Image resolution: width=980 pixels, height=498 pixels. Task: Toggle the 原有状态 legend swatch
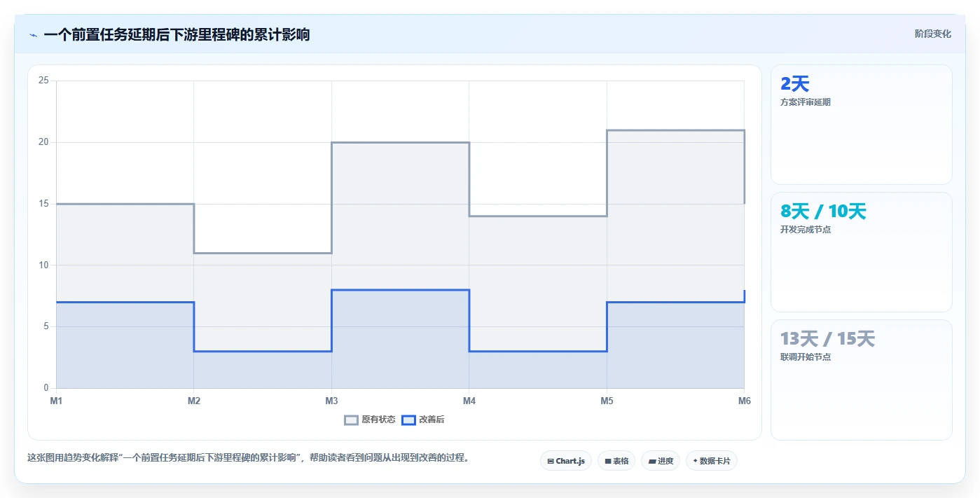coord(351,420)
